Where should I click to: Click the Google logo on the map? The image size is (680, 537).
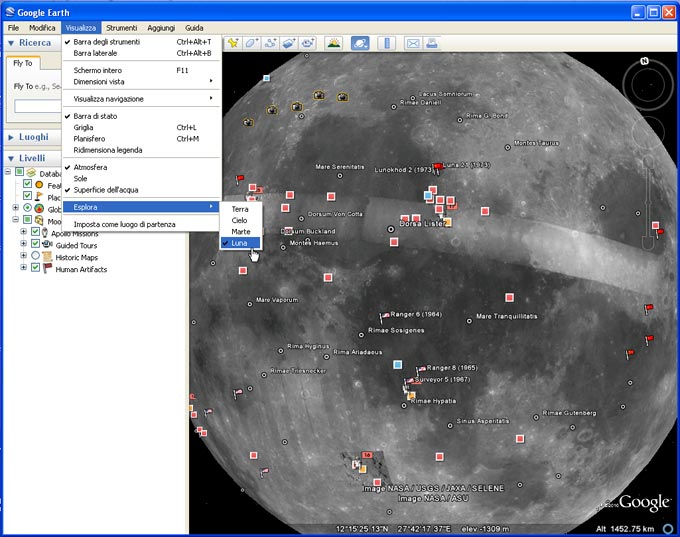tap(644, 503)
